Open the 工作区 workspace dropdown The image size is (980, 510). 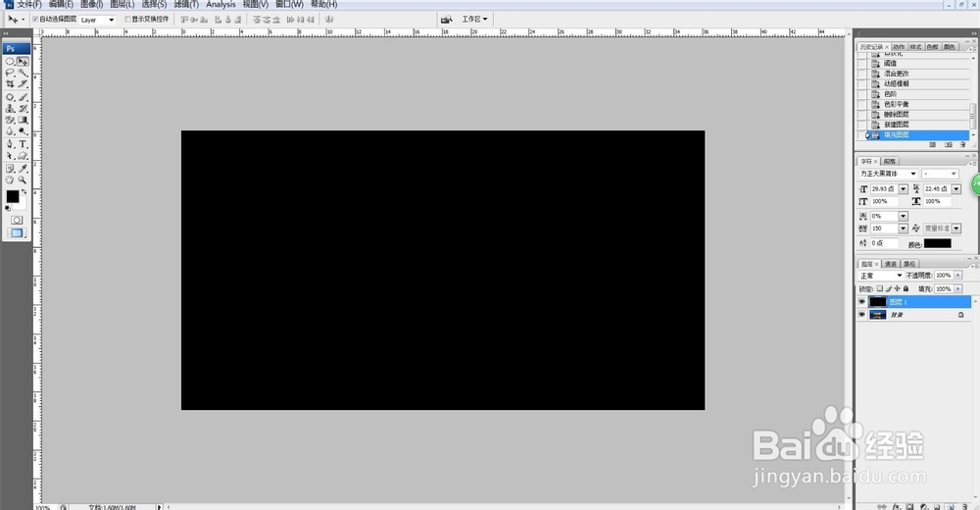click(x=474, y=20)
